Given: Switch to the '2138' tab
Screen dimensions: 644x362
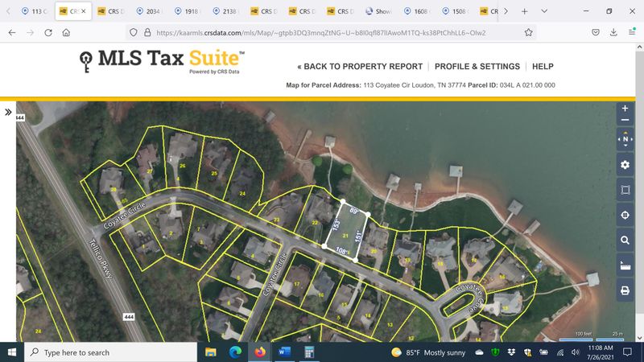Looking at the screenshot, I should coord(226,11).
